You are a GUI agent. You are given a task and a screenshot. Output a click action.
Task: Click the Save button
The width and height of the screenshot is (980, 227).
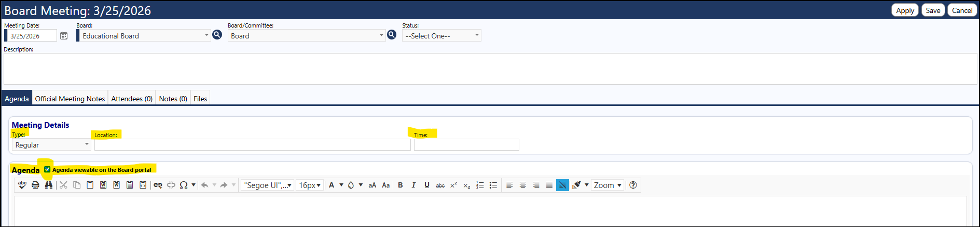[933, 10]
